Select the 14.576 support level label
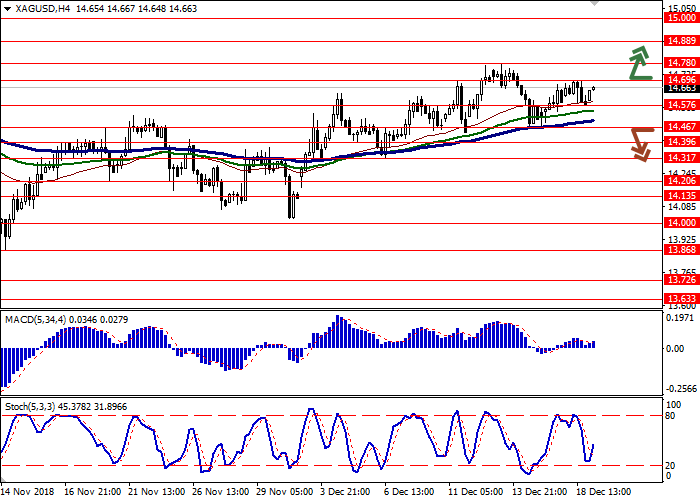 tap(681, 104)
